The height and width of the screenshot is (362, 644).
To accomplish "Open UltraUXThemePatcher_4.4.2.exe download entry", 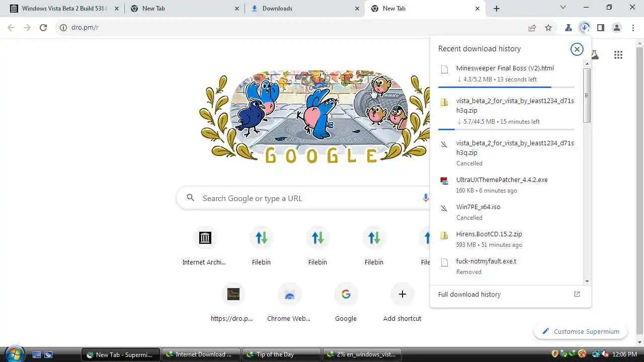I will tap(507, 185).
